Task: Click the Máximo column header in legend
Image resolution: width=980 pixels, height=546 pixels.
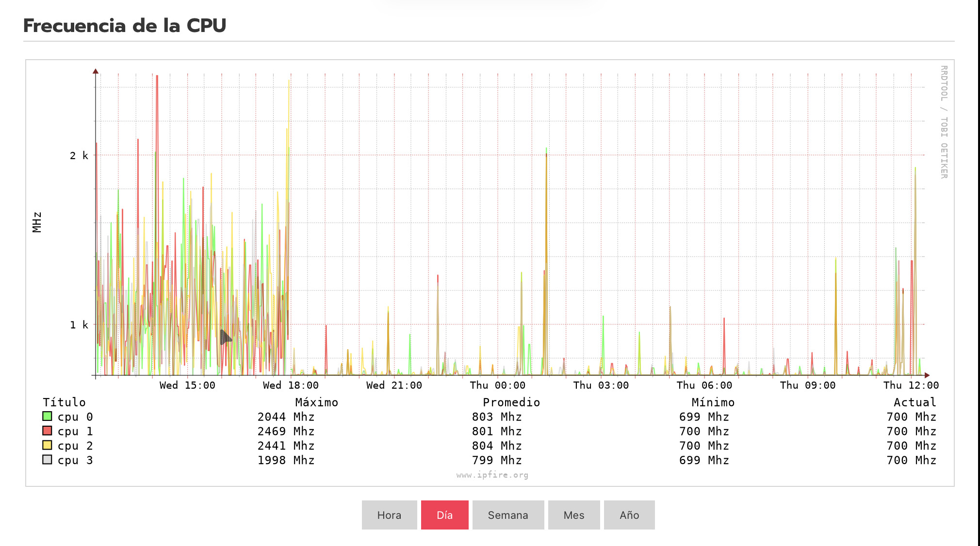Action: pos(316,402)
